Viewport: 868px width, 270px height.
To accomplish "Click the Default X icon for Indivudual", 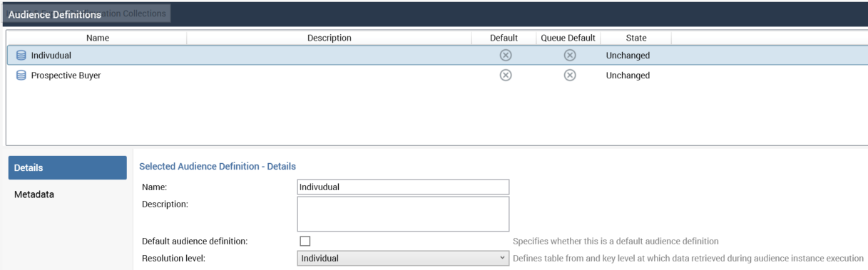I will (x=505, y=56).
